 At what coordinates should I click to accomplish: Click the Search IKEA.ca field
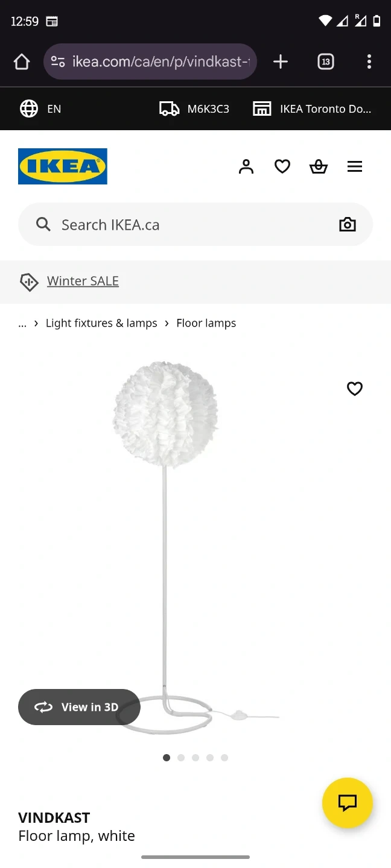(181, 225)
